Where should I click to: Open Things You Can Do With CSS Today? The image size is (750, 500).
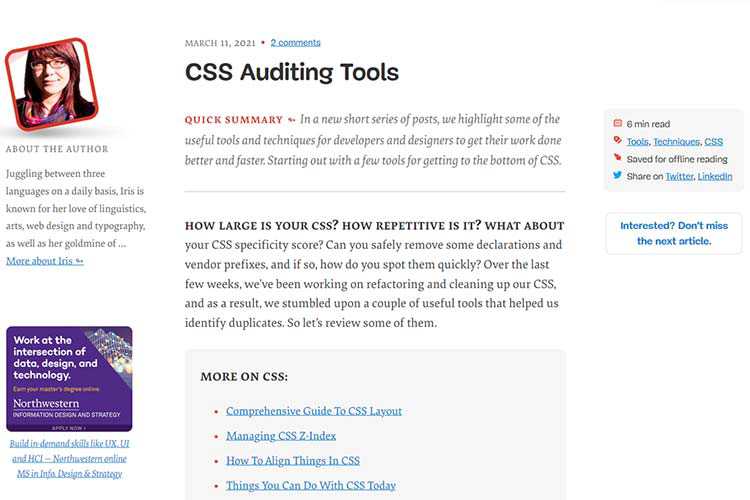point(311,486)
